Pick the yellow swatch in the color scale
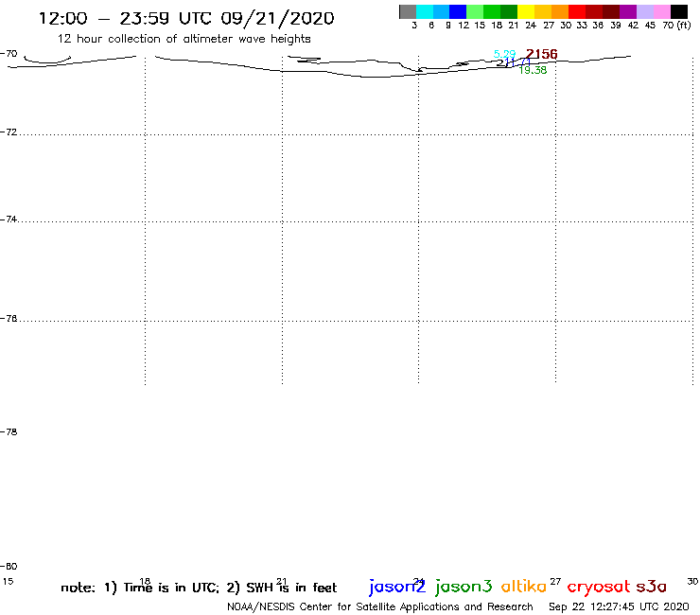 526,11
